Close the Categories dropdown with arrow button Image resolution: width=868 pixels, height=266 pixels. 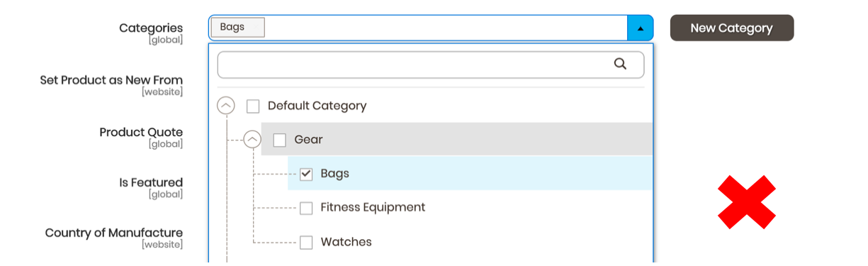[640, 28]
